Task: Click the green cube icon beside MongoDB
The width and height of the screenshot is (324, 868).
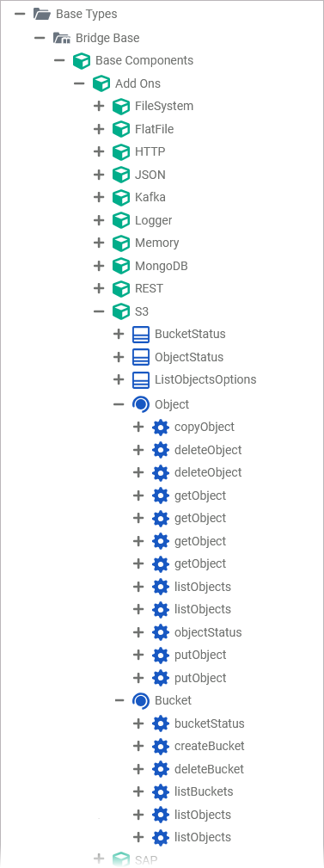Action: click(x=121, y=266)
